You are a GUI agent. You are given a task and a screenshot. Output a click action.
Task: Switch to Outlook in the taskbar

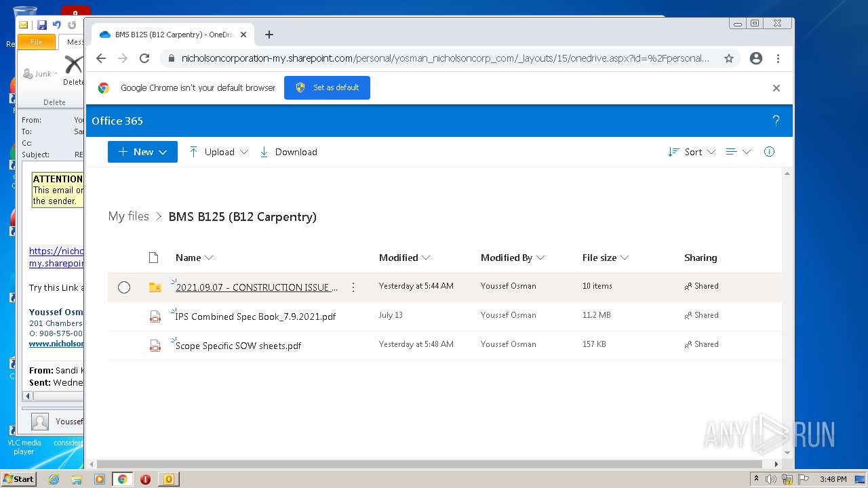click(168, 479)
